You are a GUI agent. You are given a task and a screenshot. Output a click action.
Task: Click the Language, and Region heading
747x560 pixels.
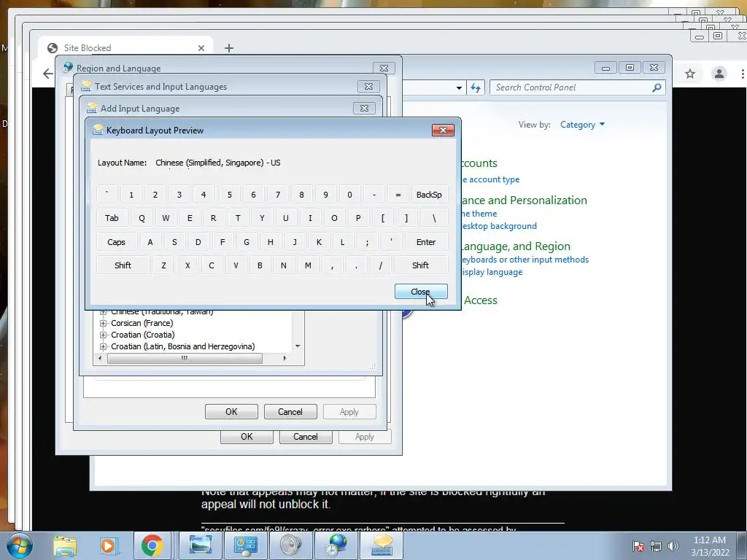(x=515, y=246)
